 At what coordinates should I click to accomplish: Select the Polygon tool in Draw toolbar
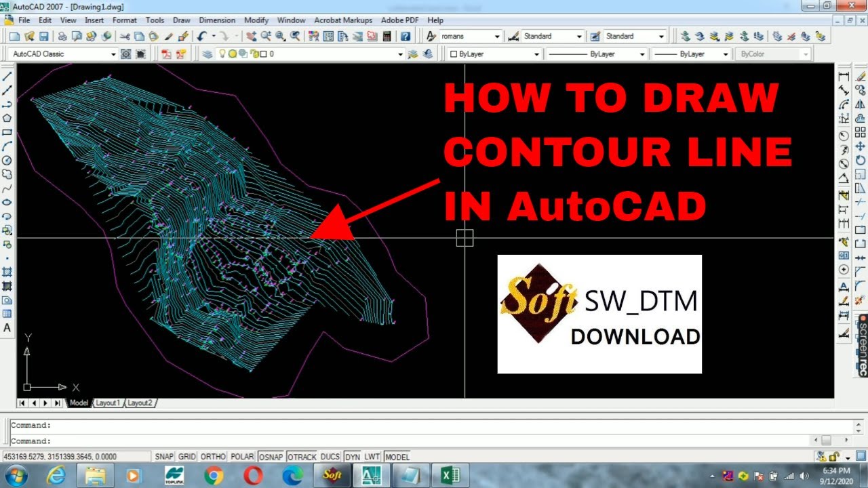(x=7, y=118)
